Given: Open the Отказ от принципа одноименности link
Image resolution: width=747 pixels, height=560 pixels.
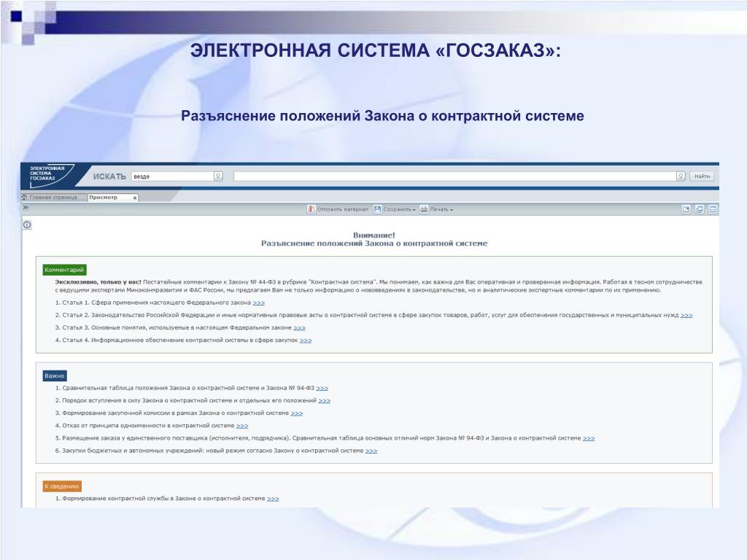Looking at the screenshot, I should [x=242, y=426].
